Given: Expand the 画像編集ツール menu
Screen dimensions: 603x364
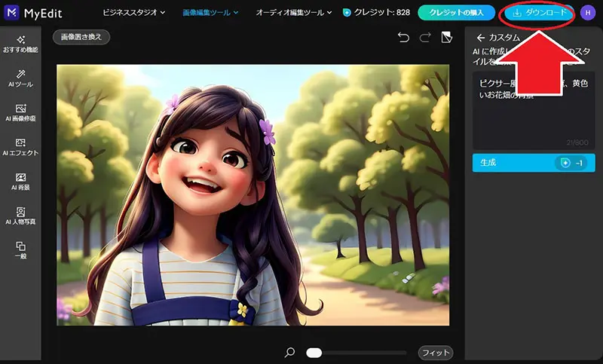Looking at the screenshot, I should tap(210, 13).
